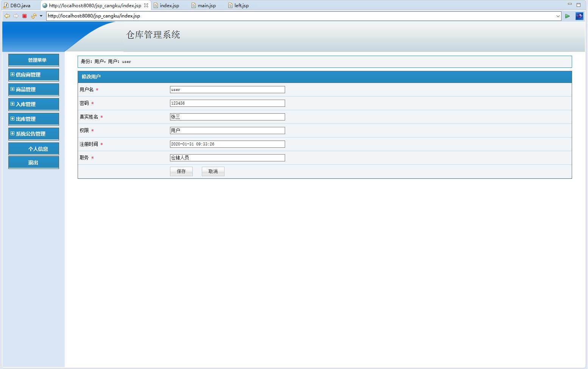588x369 pixels.
Task: Click the 密码 field label
Action: [x=84, y=103]
